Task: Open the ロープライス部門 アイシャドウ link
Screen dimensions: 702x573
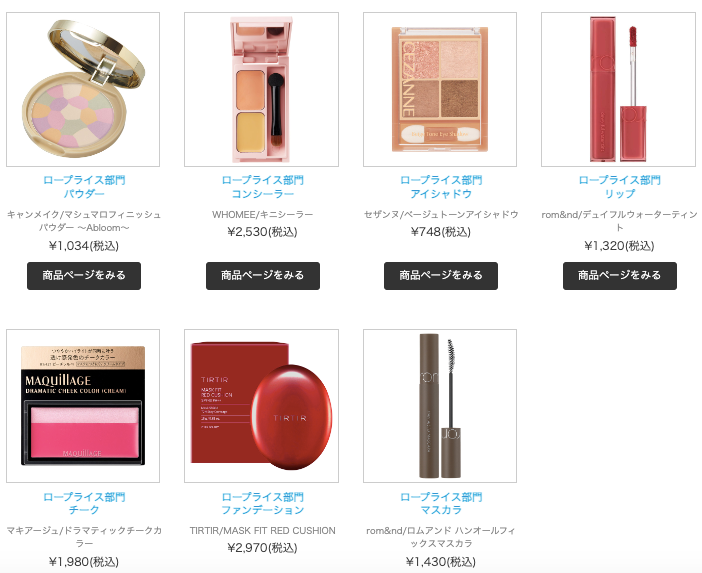Action: tap(441, 187)
